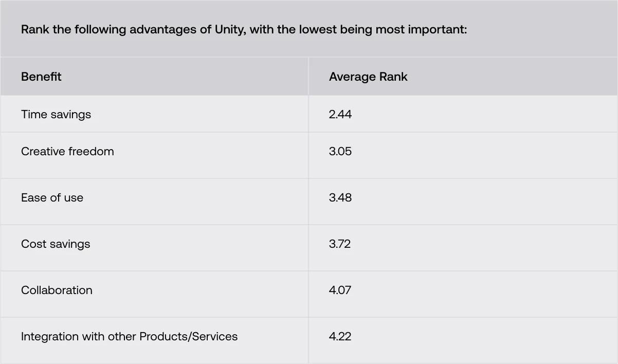The height and width of the screenshot is (364, 618).
Task: Click "Products/Services" text in last row
Action: pyautogui.click(x=189, y=336)
